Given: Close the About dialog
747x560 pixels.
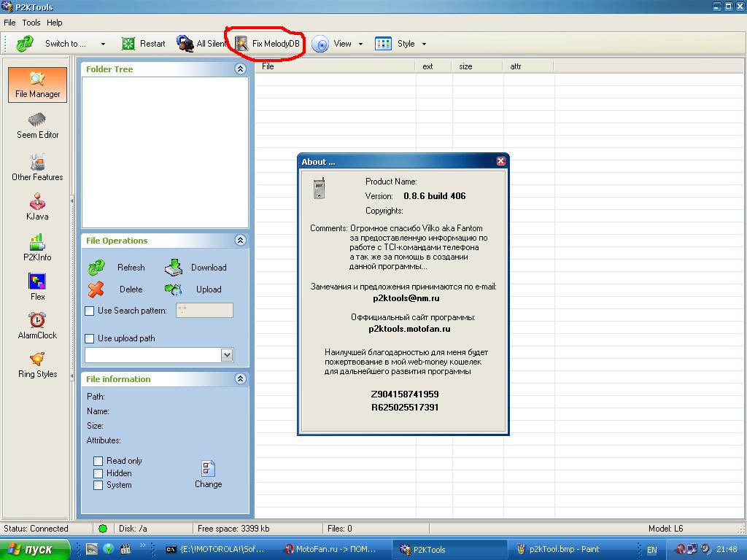Looking at the screenshot, I should click(x=500, y=161).
